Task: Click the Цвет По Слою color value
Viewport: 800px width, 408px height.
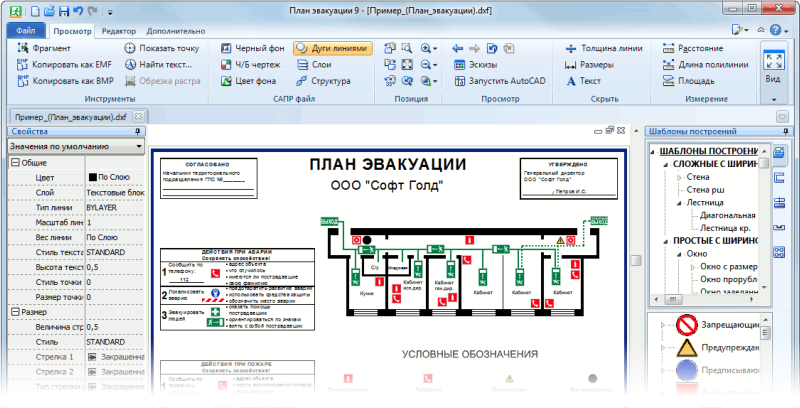Action: pos(115,177)
